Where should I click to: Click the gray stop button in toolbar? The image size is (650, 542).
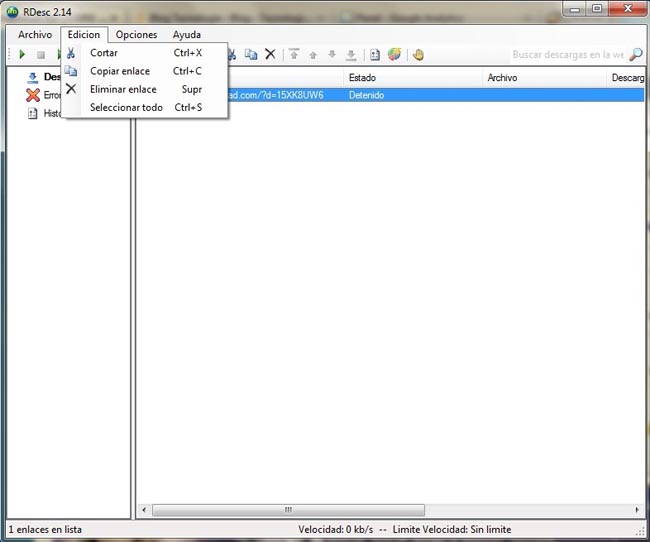(x=41, y=54)
